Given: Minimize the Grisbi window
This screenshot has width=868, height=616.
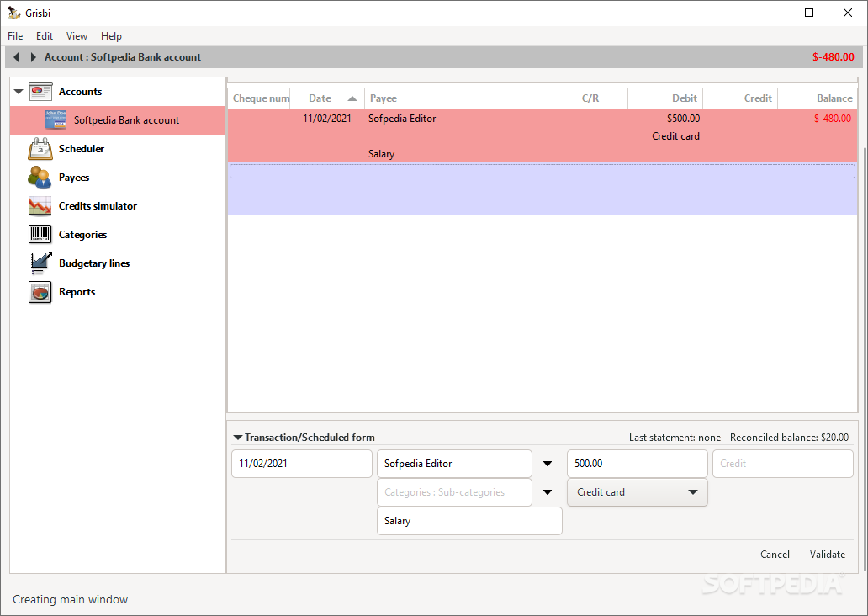Looking at the screenshot, I should [x=770, y=13].
